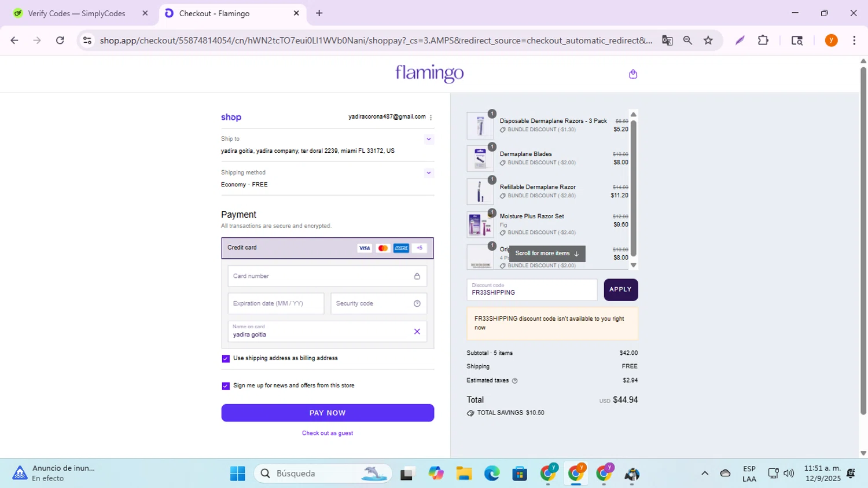Viewport: 868px width, 488px height.
Task: View site information icon in address bar
Action: click(87, 41)
